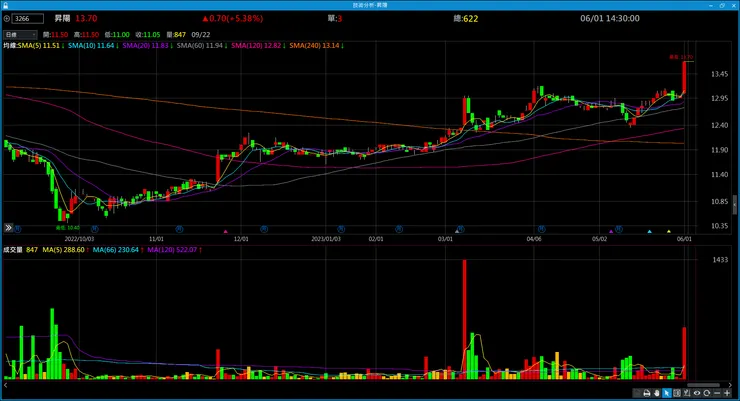Click the purple triangle marker near 05/02
This screenshot has height=401, width=740.
point(611,231)
